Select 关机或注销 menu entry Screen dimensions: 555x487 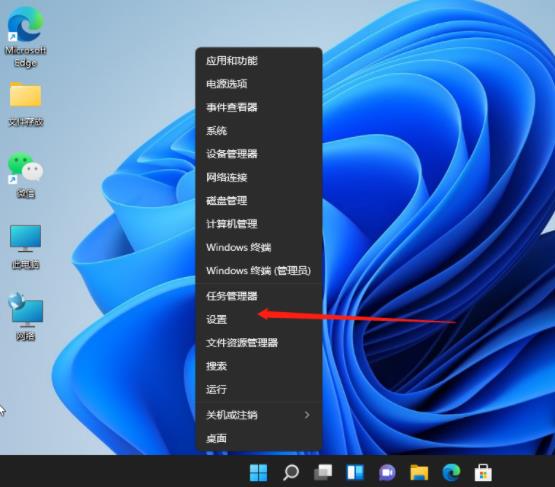259,415
